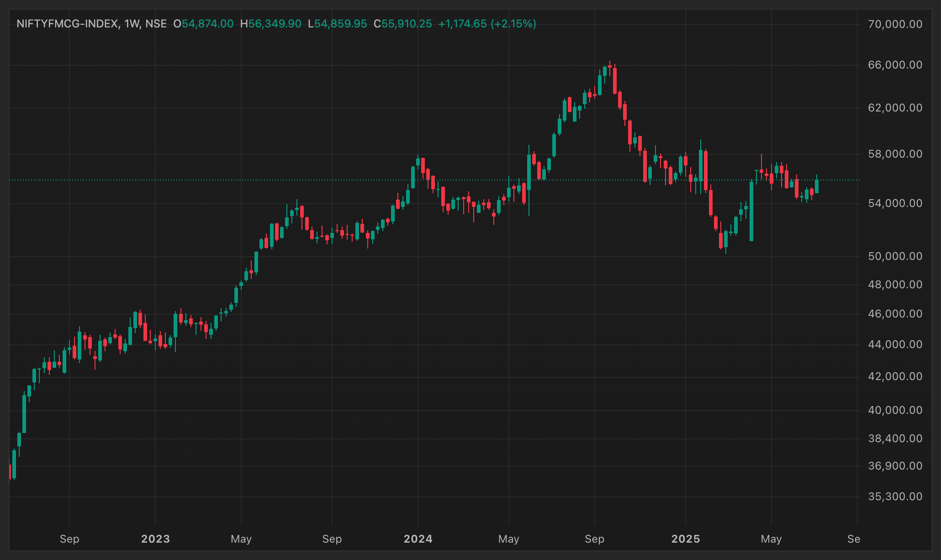Click the 35,300.00 price axis label
Viewport: 941px width, 560px height.
tap(895, 497)
